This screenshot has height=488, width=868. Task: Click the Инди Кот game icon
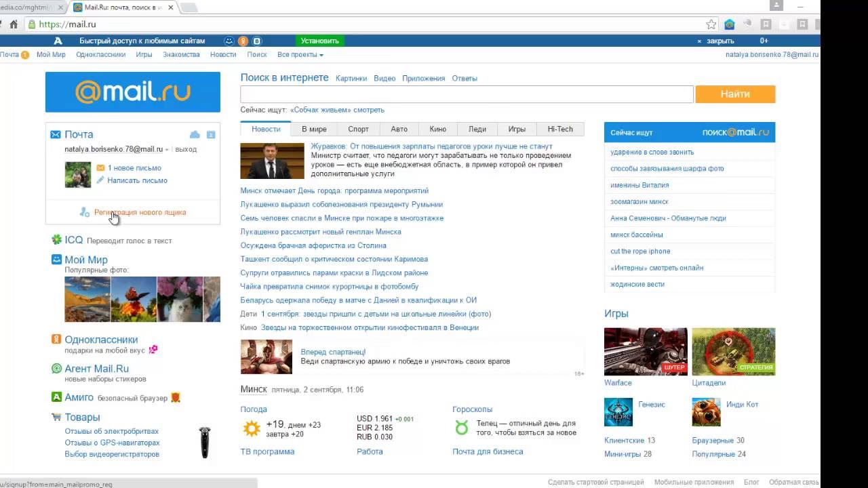706,411
